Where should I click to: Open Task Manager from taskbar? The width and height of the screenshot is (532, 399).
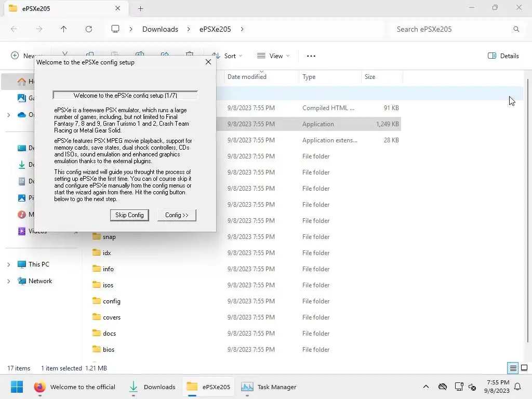pyautogui.click(x=269, y=387)
